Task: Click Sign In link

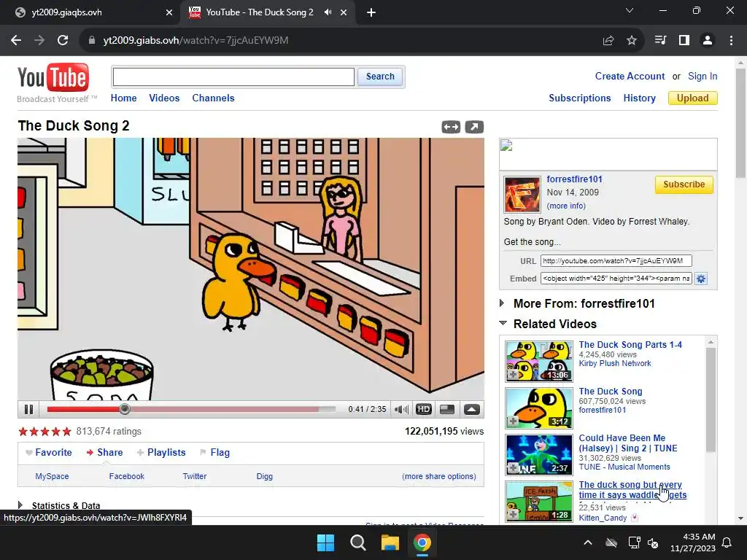Action: coord(703,76)
